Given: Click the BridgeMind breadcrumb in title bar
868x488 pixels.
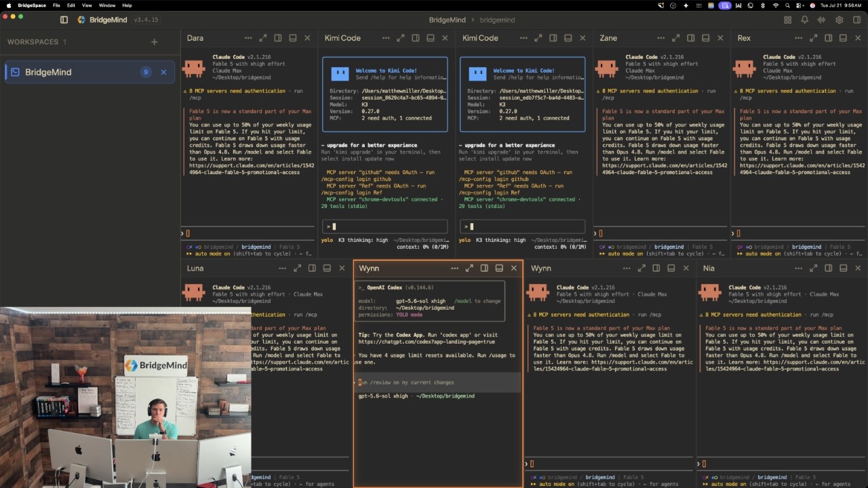Looking at the screenshot, I should (447, 20).
